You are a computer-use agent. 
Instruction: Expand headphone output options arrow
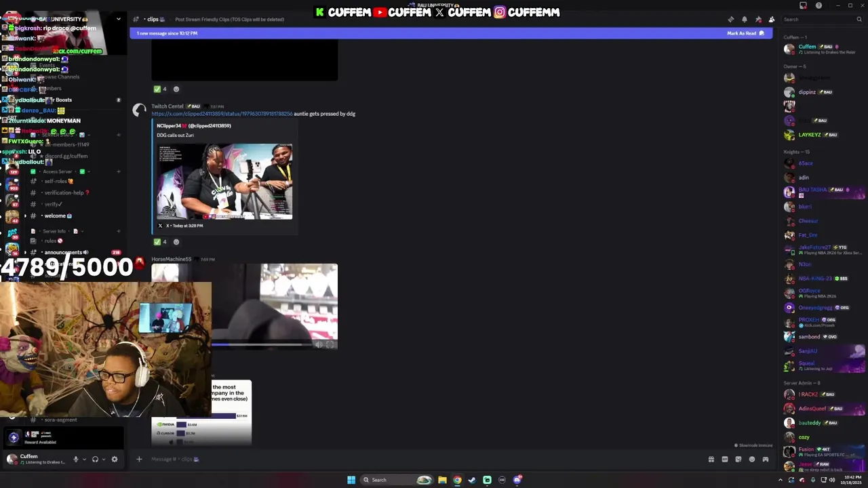(x=103, y=459)
